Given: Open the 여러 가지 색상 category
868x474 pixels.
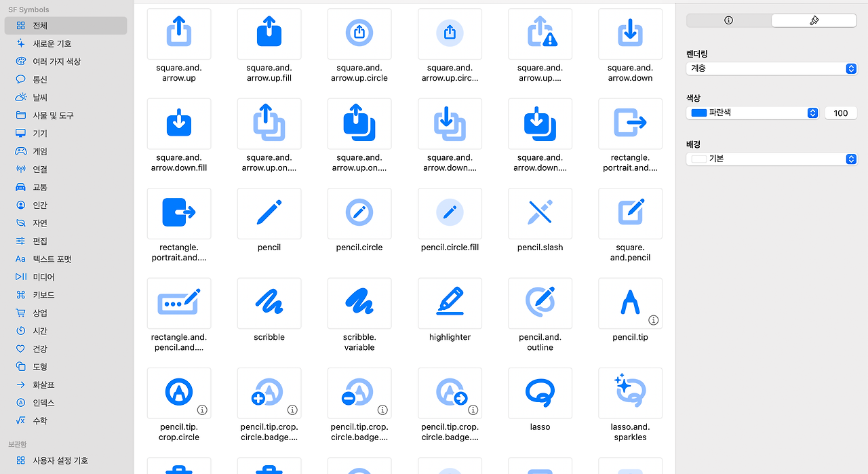Looking at the screenshot, I should tap(66, 62).
